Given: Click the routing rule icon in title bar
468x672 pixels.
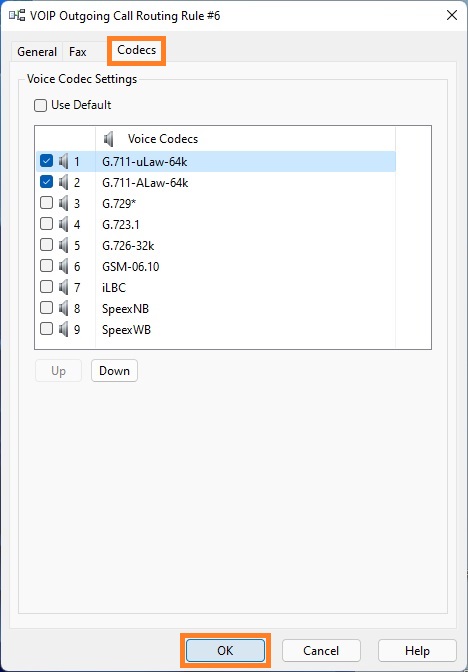Looking at the screenshot, I should point(17,16).
